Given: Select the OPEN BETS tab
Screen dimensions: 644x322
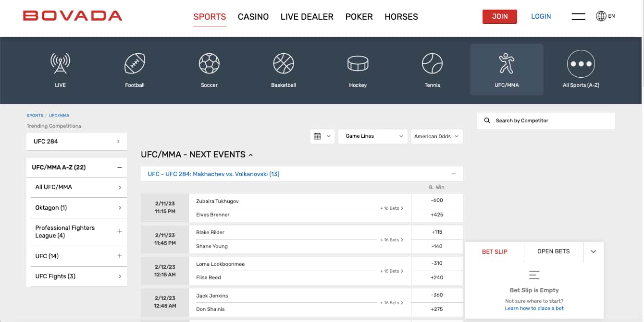Looking at the screenshot, I should click(x=554, y=251).
